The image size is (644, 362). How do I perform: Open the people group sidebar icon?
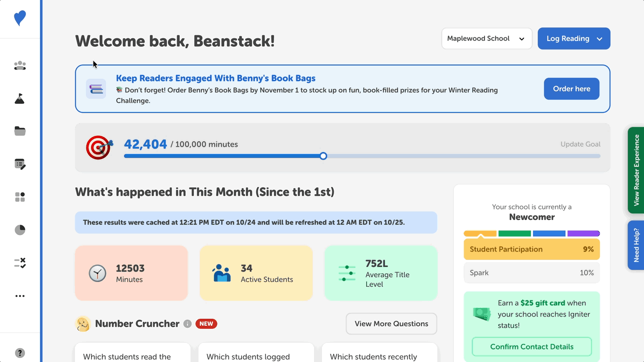20,65
